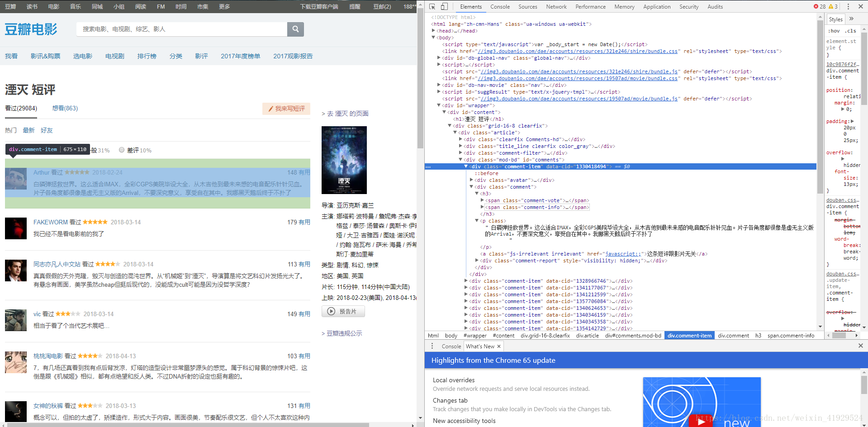Click the 豆瓣违规公示 link
The image size is (868, 427).
[342, 333]
